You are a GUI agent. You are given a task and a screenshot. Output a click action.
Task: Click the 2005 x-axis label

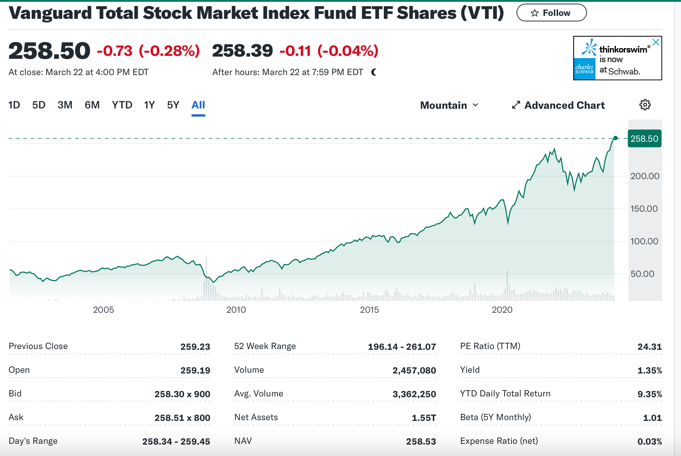[x=103, y=310]
